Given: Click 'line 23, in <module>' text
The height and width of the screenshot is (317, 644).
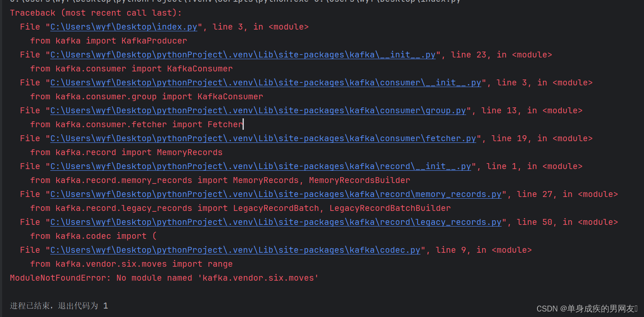Looking at the screenshot, I should coord(502,55).
